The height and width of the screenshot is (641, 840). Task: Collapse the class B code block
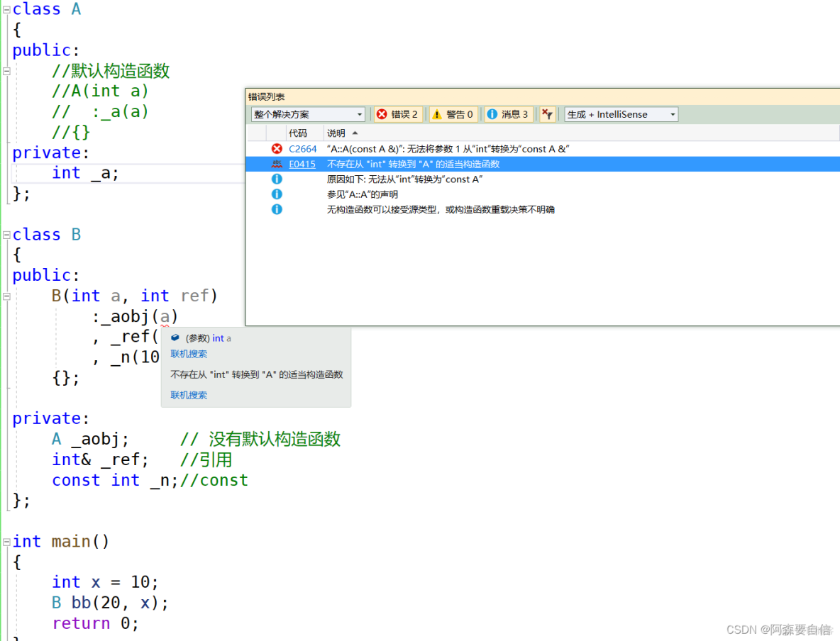6,235
